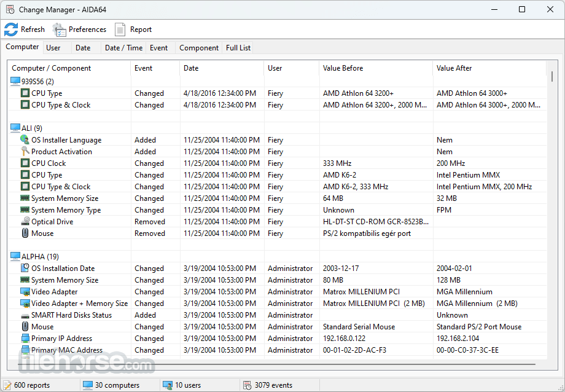Click the 10 users status bar icon
This screenshot has width=565, height=392.
tap(168, 385)
